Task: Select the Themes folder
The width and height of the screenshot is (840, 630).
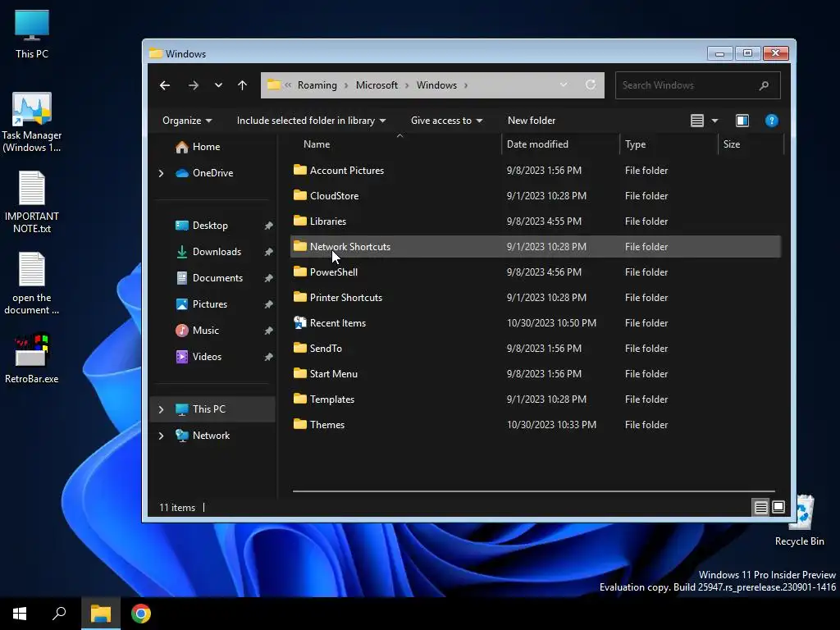Action: click(x=535, y=425)
